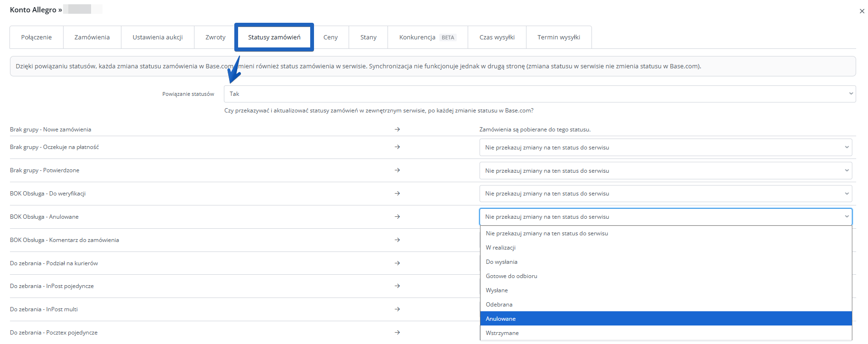Open the Konkurencja BETA tab

(x=427, y=37)
